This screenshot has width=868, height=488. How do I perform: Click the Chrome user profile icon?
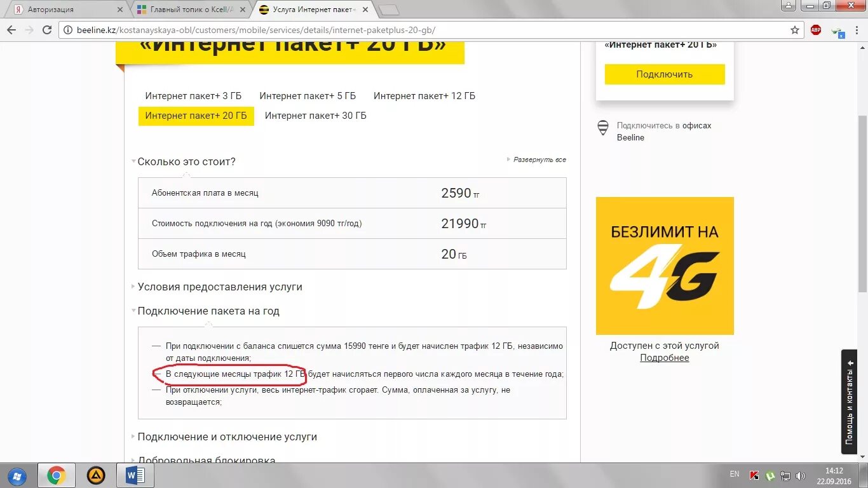coord(789,6)
